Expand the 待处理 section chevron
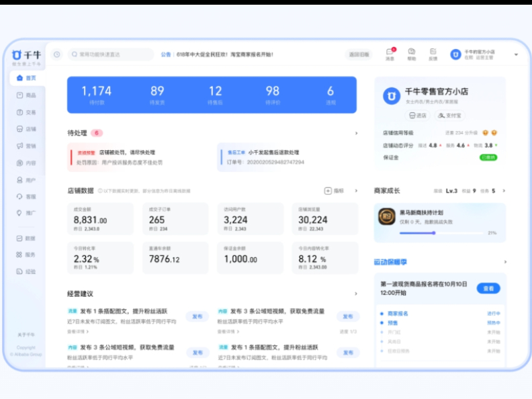Screen dimensions: 532x399 [356, 133]
